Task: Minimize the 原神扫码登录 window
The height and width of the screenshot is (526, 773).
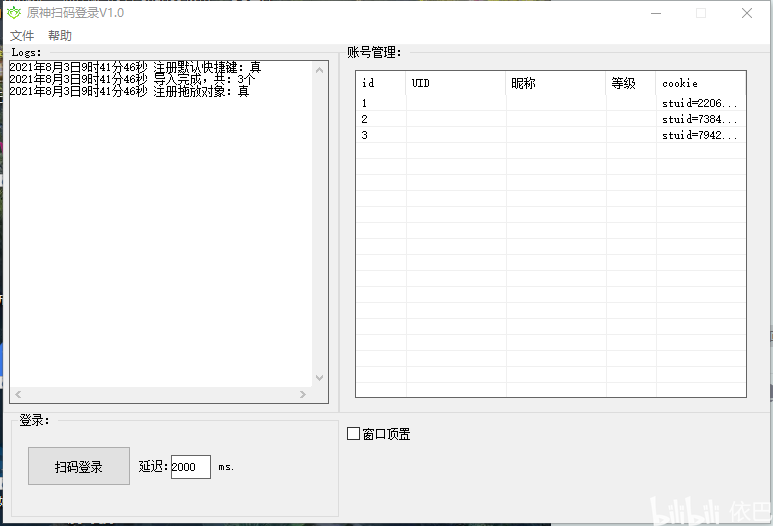Action: [656, 13]
